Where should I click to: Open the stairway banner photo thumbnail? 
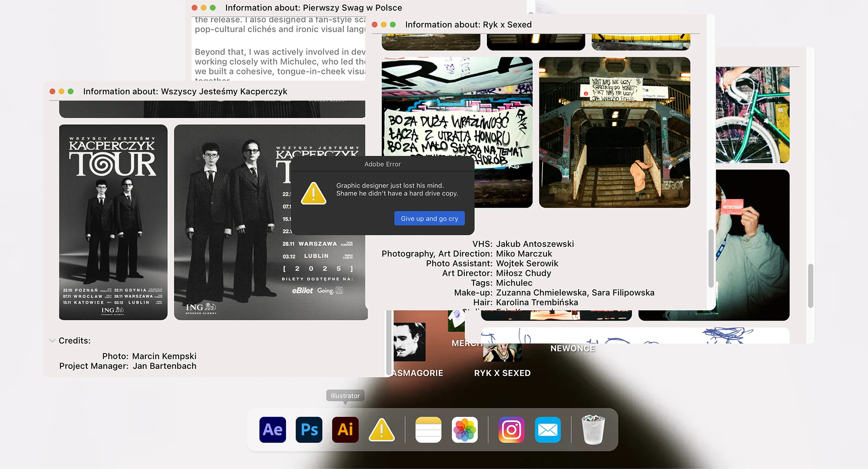point(614,132)
